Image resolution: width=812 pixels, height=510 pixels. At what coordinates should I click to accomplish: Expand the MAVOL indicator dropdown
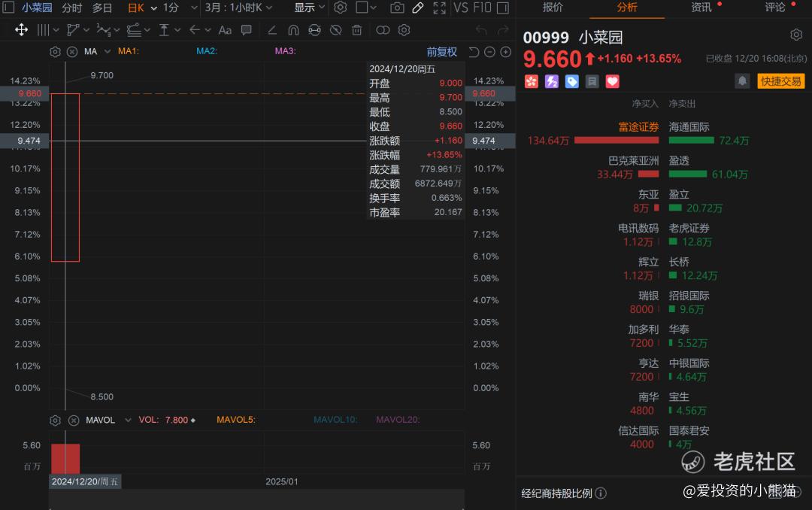[128, 420]
